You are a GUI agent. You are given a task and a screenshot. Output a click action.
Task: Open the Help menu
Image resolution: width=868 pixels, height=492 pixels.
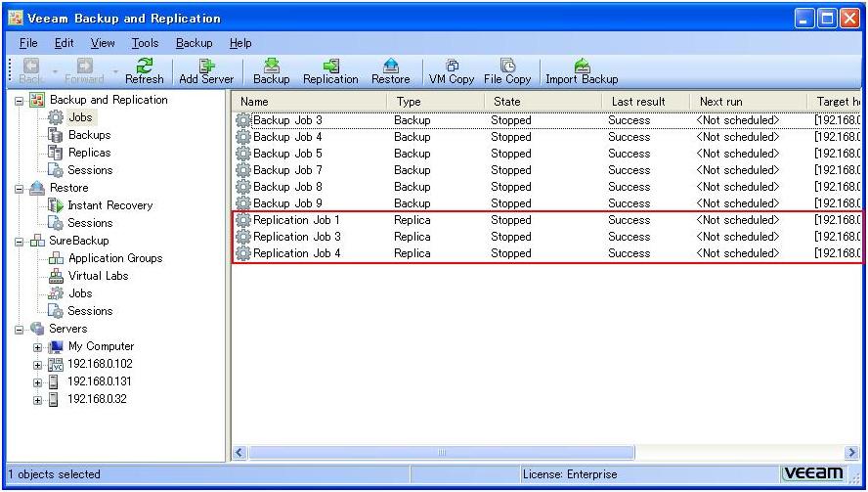coord(240,43)
